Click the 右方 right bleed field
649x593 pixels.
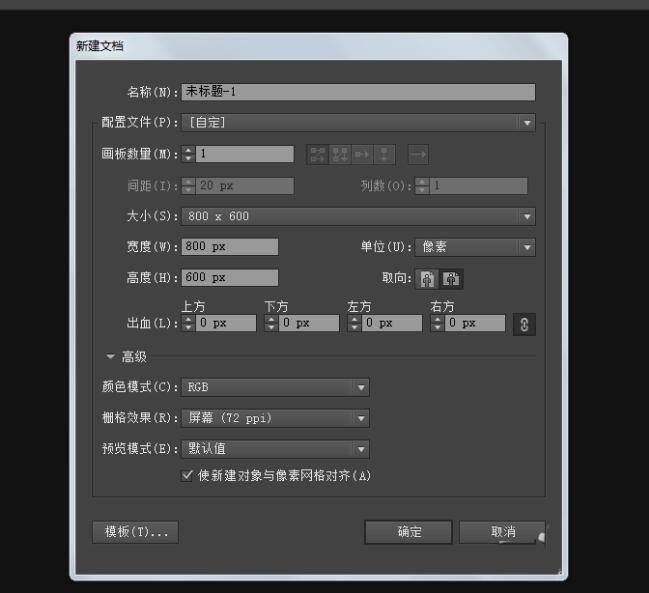[x=475, y=323]
